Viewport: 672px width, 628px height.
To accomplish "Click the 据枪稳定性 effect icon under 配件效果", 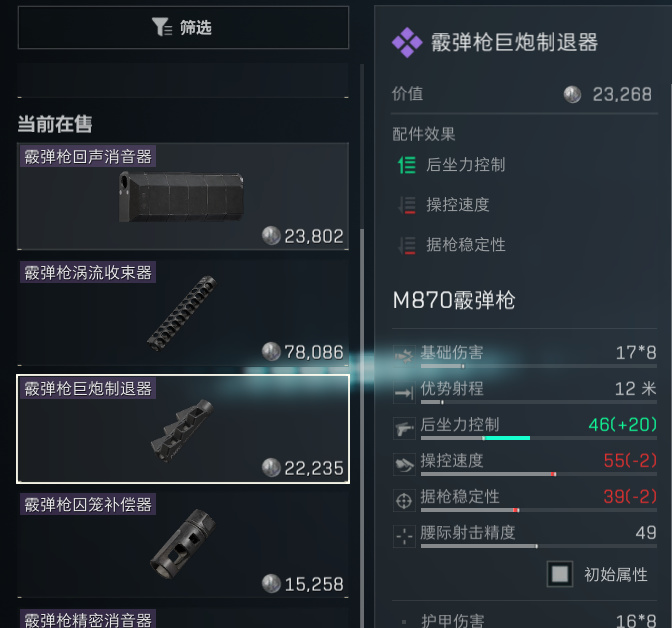I will 407,245.
